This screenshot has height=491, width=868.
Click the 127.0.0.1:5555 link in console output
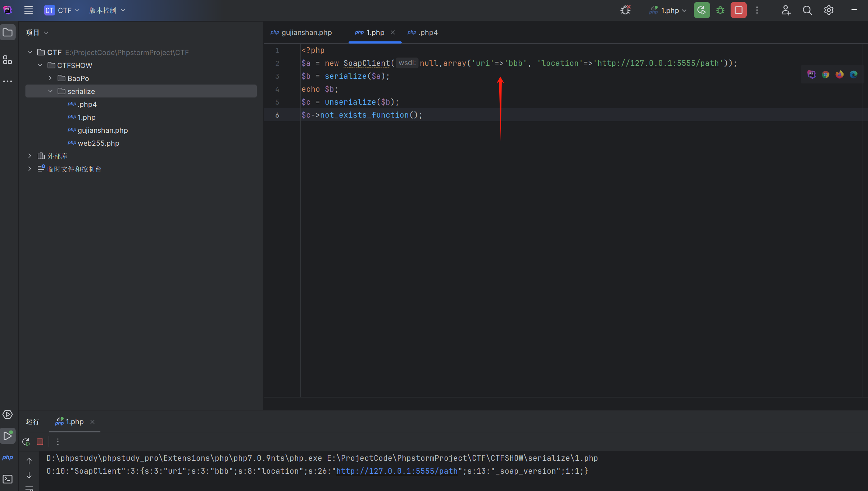tap(396, 471)
